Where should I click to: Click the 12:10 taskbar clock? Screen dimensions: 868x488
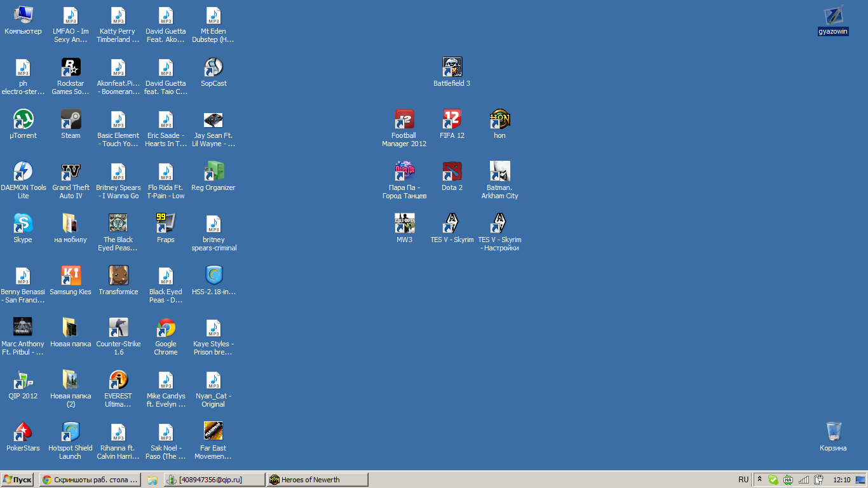pos(841,480)
